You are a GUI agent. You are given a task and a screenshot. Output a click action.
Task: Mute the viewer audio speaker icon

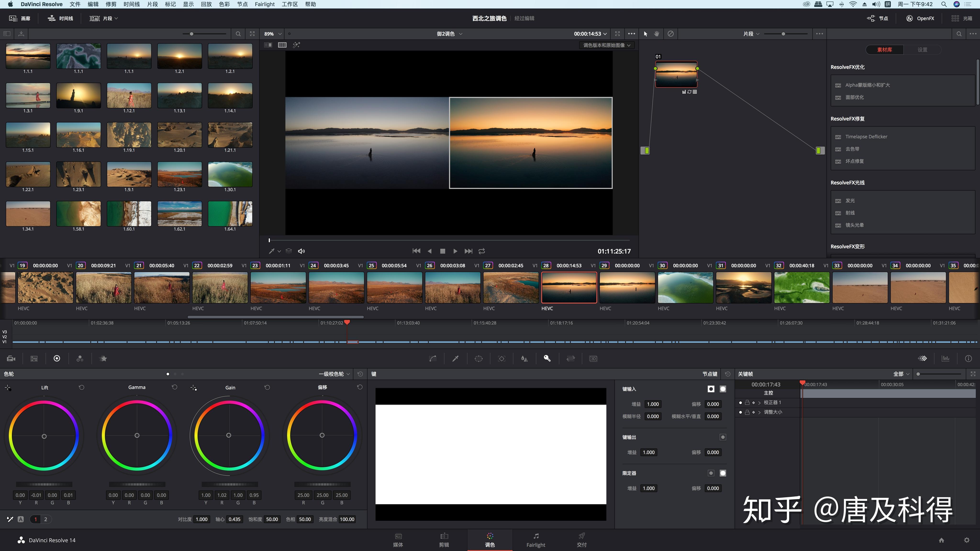pos(301,251)
